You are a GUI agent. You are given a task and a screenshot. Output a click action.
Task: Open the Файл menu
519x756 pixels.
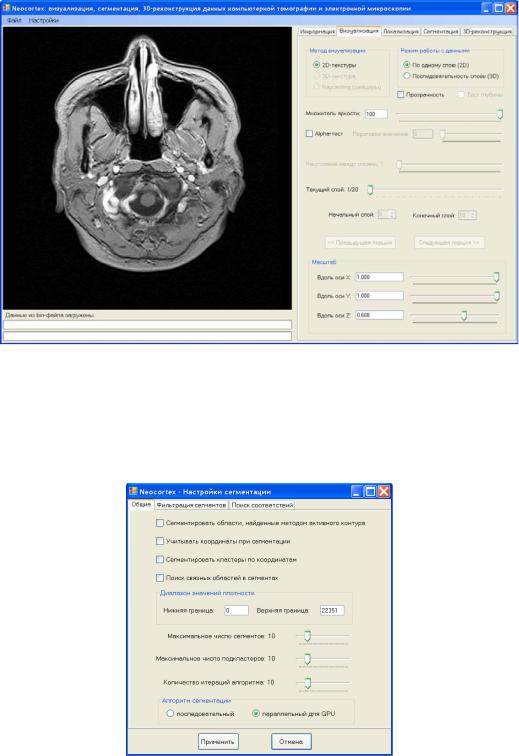pyautogui.click(x=14, y=20)
